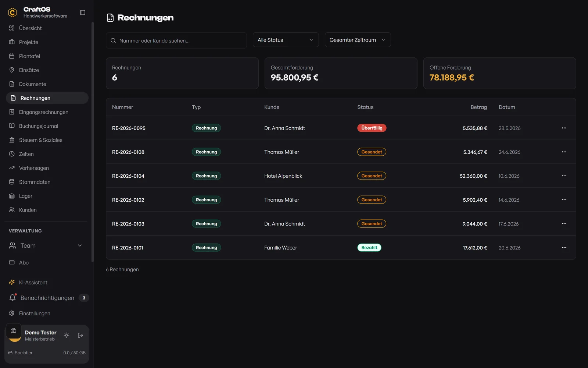
Task: Toggle light/dark theme sun icon
Action: [67, 335]
